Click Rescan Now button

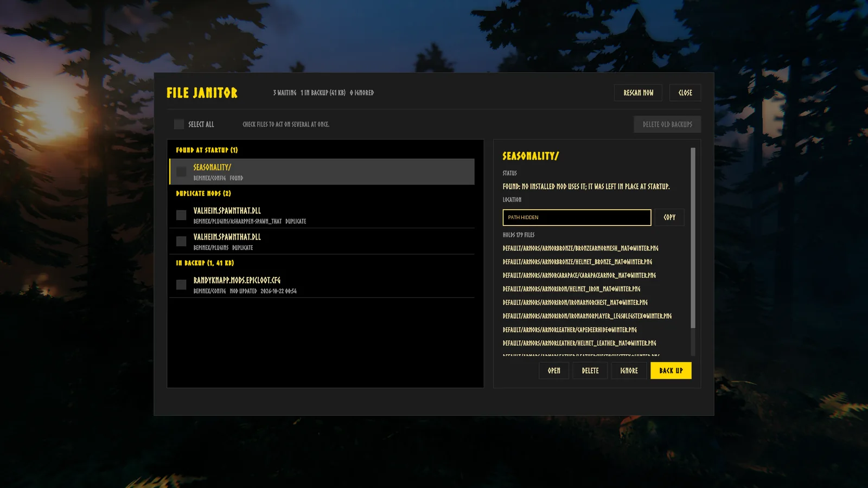pyautogui.click(x=638, y=93)
